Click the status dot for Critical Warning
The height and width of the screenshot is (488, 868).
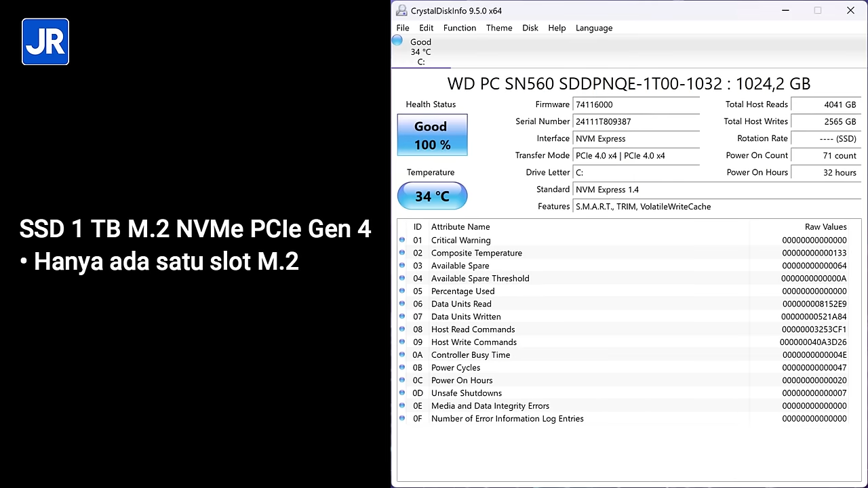click(x=402, y=240)
